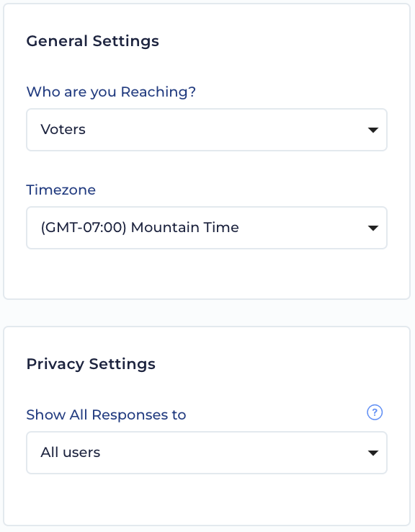
Task: Click empty space below All users dropdown
Action: coord(207,499)
